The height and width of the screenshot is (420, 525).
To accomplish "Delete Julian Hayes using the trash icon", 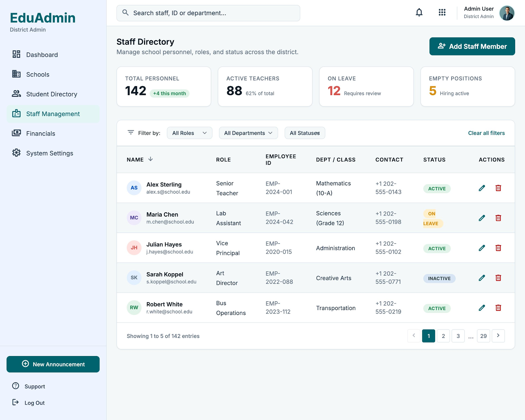I will coord(498,248).
